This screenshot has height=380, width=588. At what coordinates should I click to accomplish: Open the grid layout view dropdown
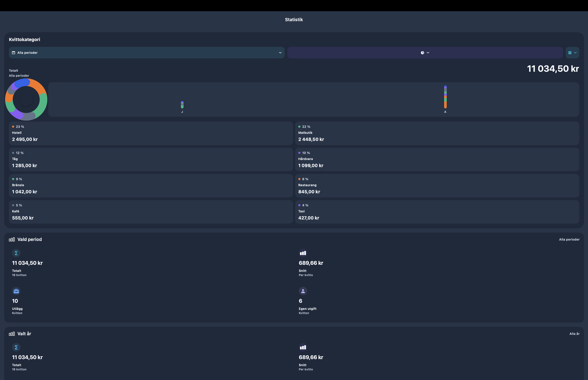572,53
